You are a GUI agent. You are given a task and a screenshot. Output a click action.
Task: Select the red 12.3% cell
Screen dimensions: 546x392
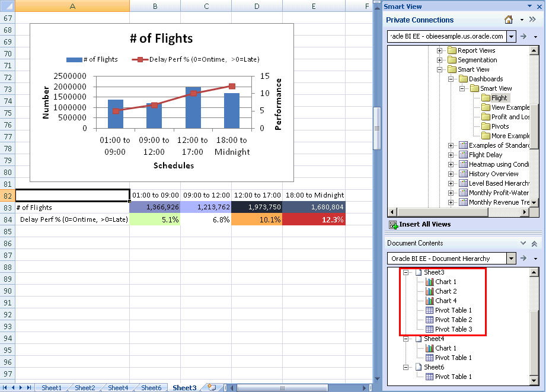click(314, 219)
